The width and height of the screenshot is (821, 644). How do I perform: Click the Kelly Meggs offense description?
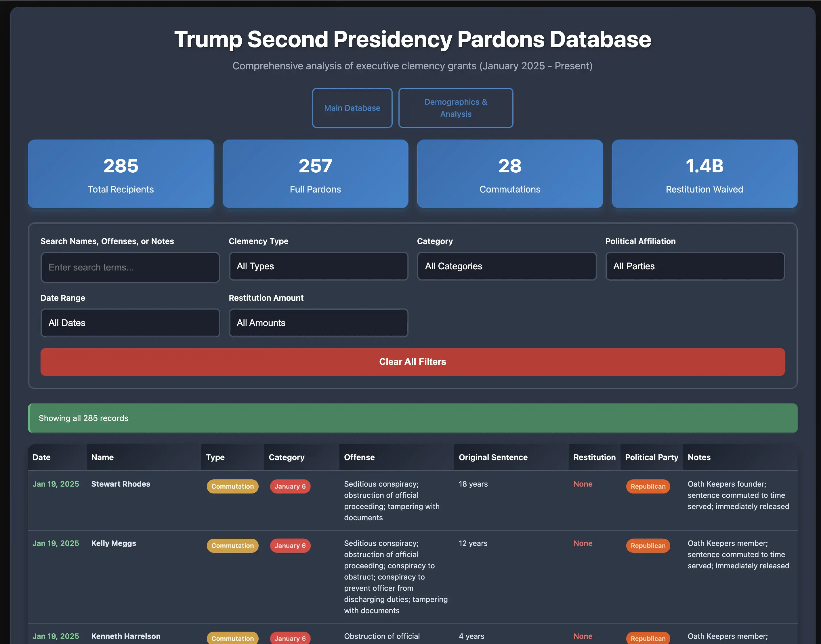(x=396, y=577)
